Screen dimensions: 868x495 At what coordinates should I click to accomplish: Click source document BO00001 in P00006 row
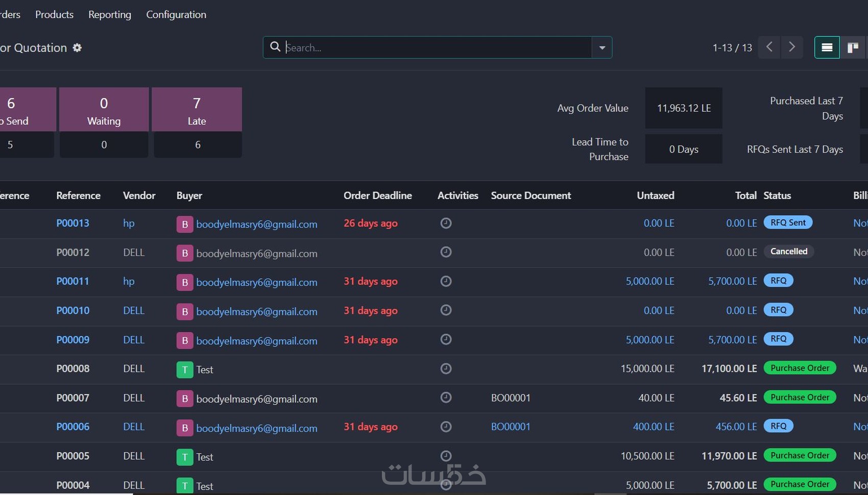pyautogui.click(x=511, y=427)
